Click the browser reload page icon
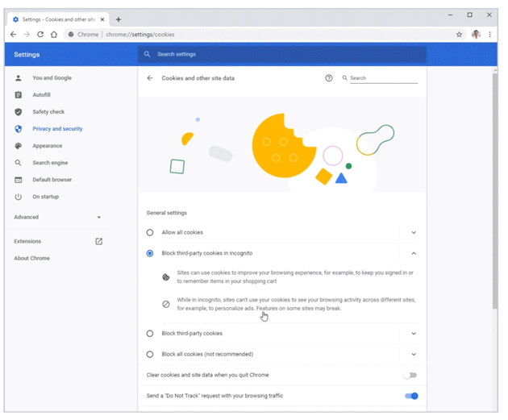 pos(40,35)
